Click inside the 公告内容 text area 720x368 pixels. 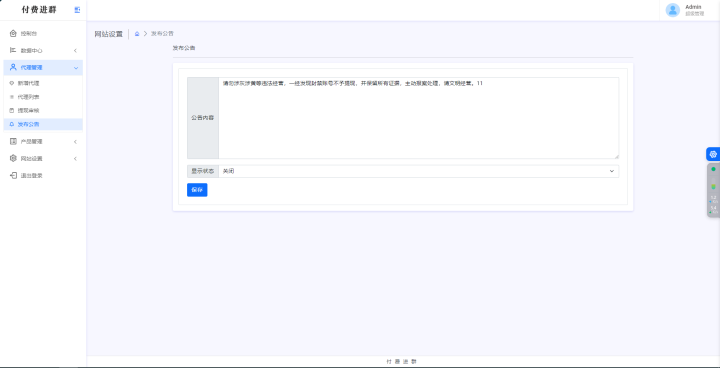click(x=418, y=118)
